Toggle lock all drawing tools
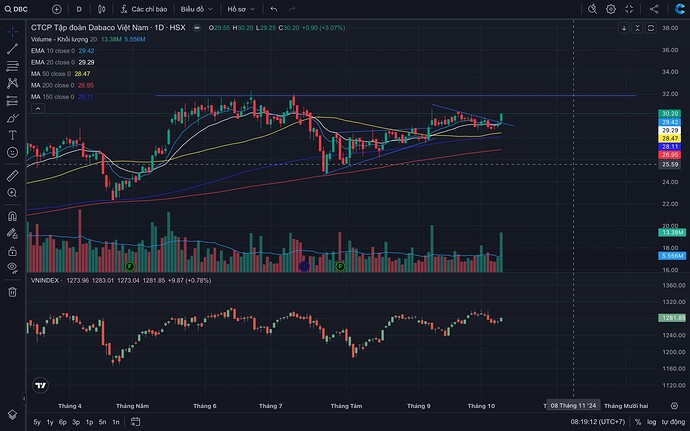Screen dimensions: 690x431 11,251
